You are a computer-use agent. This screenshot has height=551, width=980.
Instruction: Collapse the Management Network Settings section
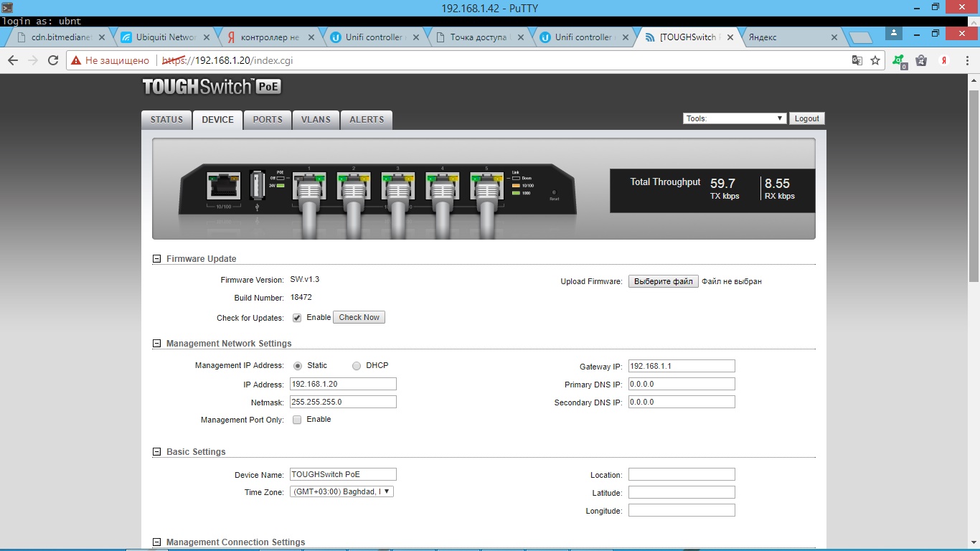tap(156, 344)
